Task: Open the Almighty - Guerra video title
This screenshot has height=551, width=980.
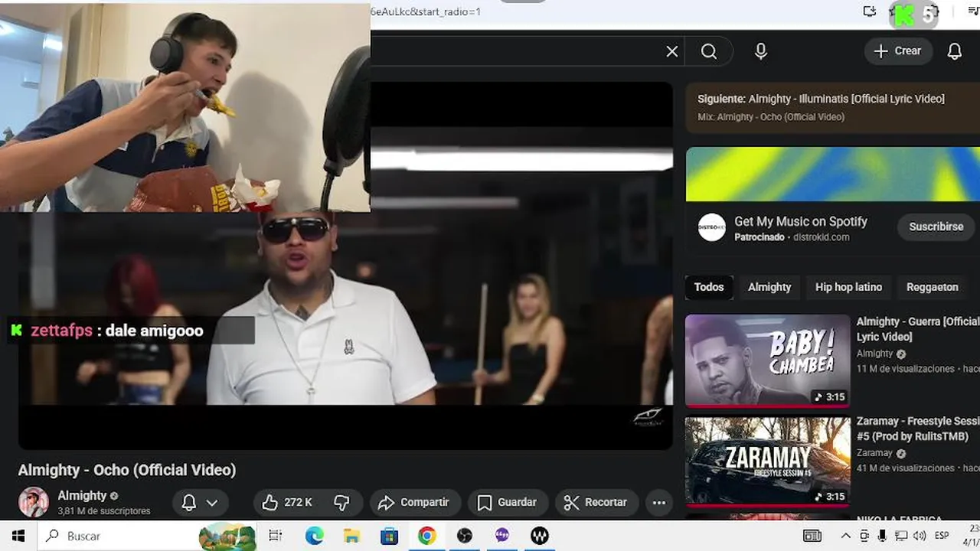Action: [917, 329]
